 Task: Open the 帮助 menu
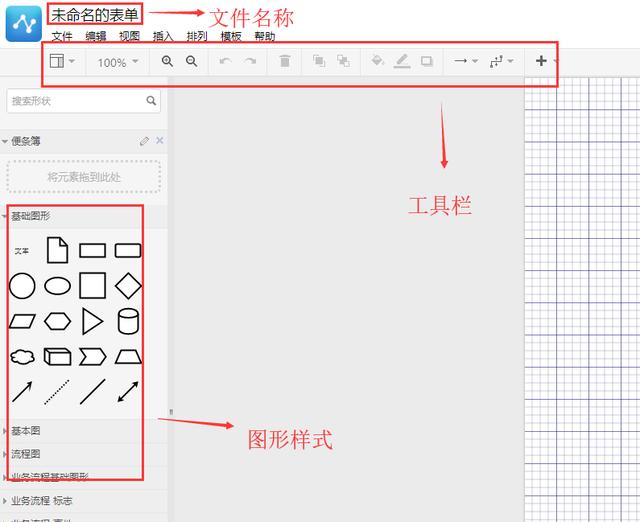pyautogui.click(x=265, y=36)
